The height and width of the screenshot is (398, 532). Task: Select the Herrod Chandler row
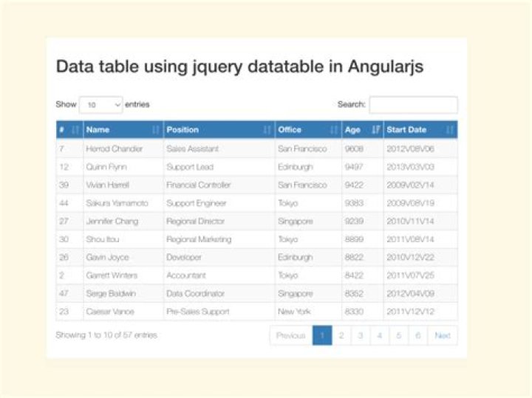pyautogui.click(x=115, y=148)
